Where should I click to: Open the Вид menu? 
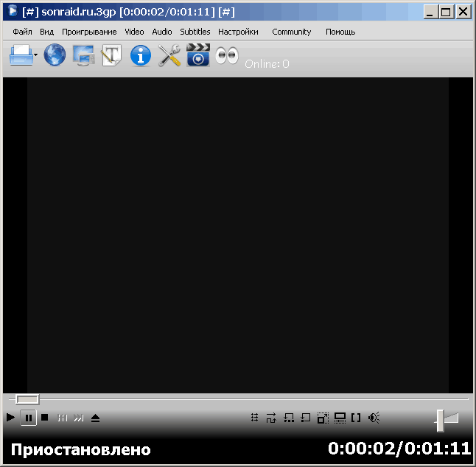(x=46, y=32)
